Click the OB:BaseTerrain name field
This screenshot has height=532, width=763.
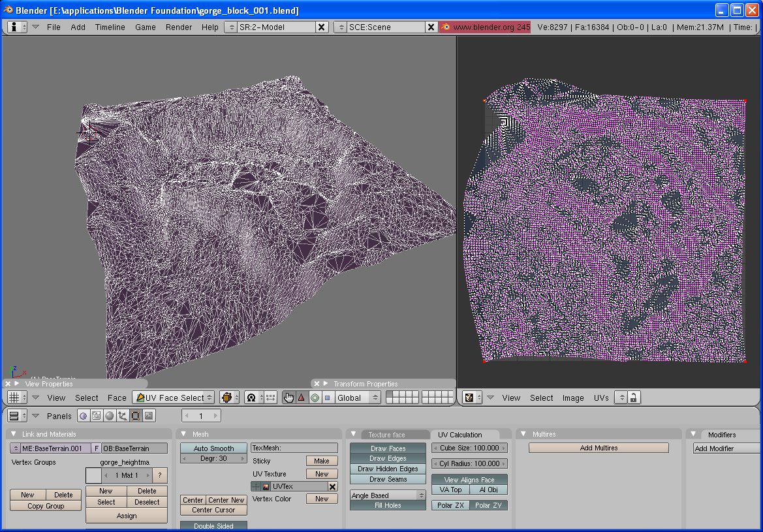click(x=134, y=448)
